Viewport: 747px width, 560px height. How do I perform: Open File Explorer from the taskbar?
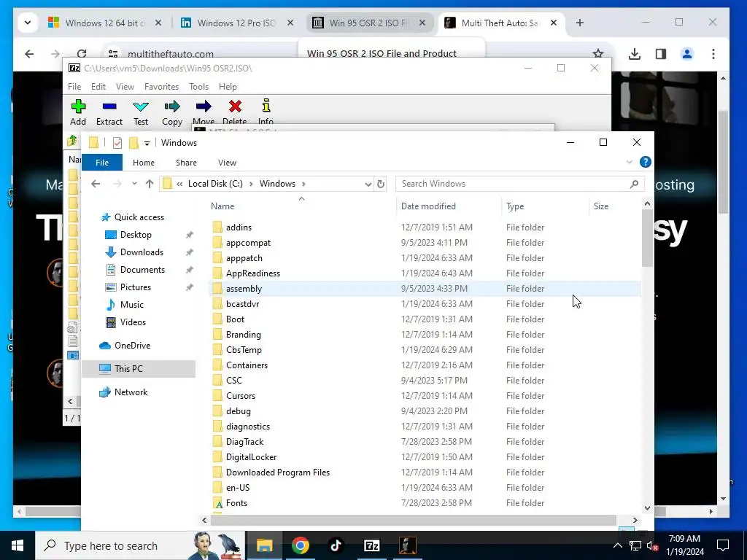click(264, 545)
